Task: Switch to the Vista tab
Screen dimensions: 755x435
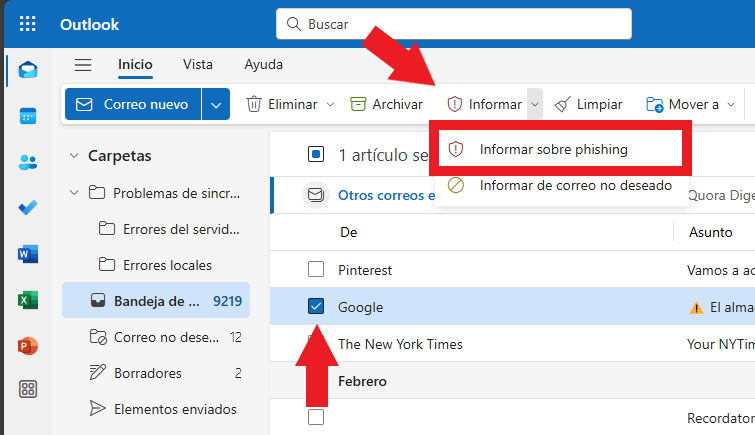Action: tap(197, 65)
